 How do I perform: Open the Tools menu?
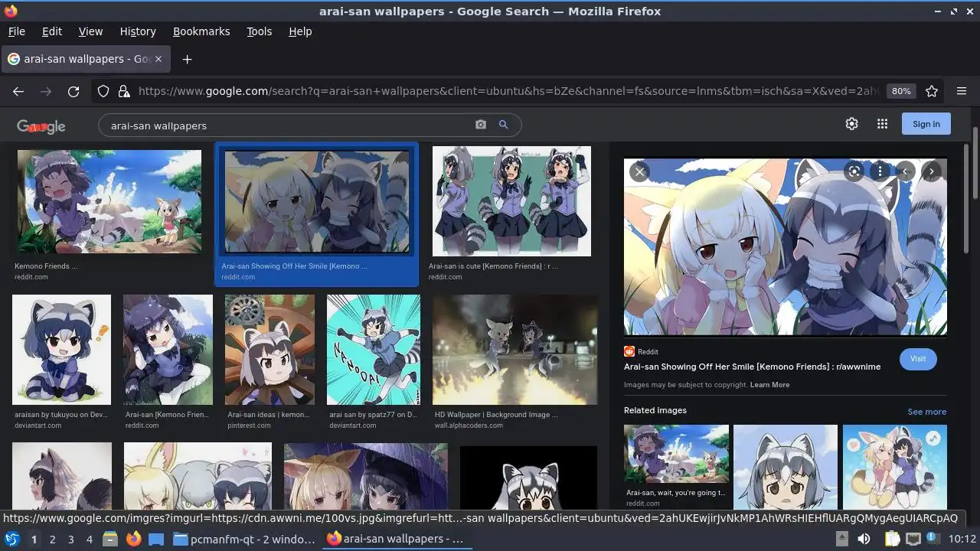coord(260,31)
